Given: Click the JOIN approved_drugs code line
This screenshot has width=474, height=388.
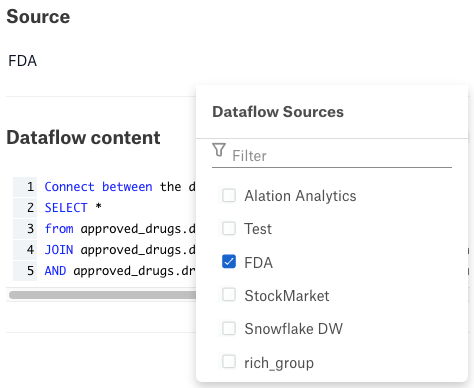Looking at the screenshot, I should [x=120, y=250].
